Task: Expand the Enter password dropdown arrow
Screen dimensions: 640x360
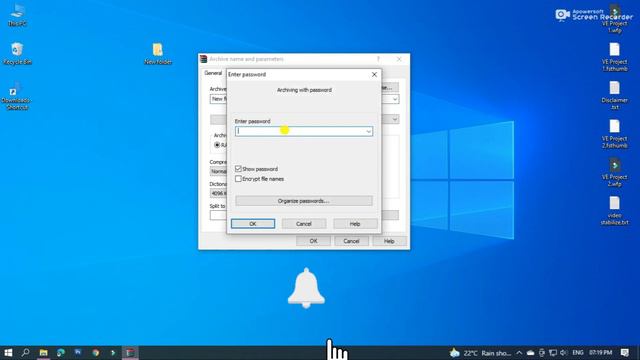Action: pyautogui.click(x=368, y=131)
